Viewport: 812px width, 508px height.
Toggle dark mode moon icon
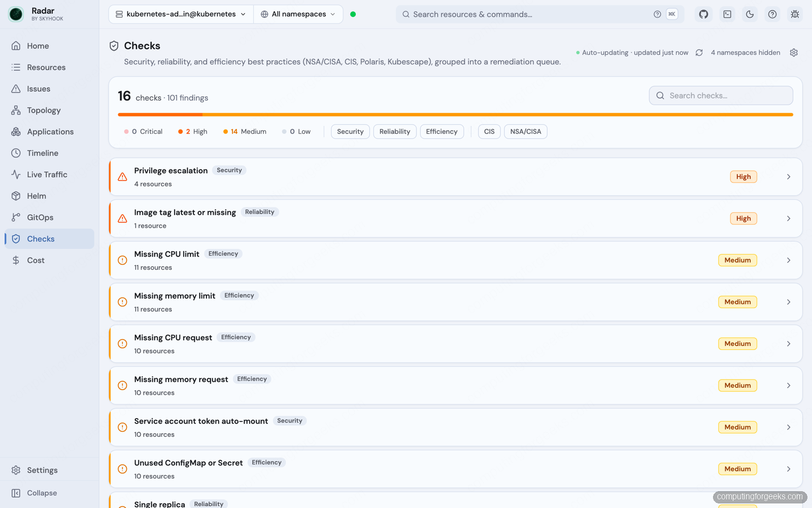[750, 14]
